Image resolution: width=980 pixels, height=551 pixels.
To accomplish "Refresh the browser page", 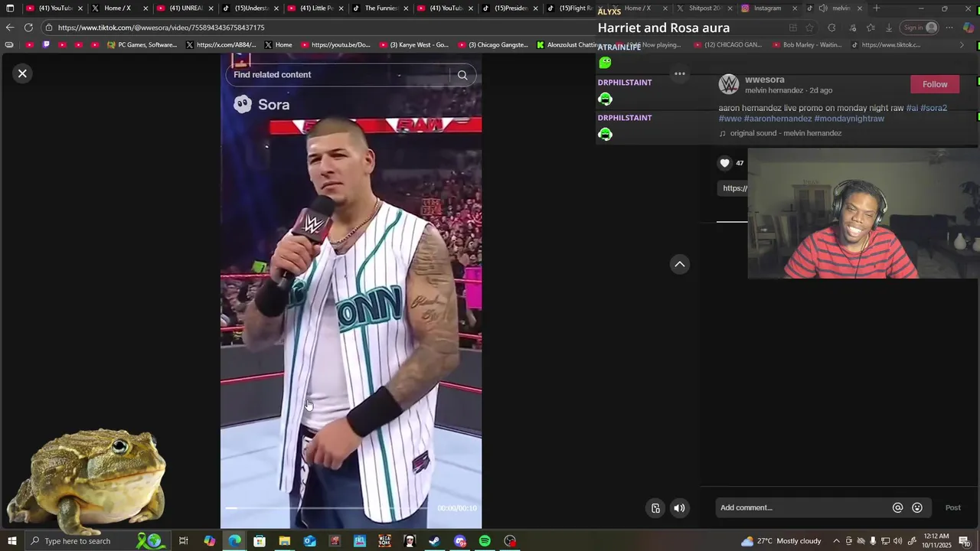I will tap(28, 28).
